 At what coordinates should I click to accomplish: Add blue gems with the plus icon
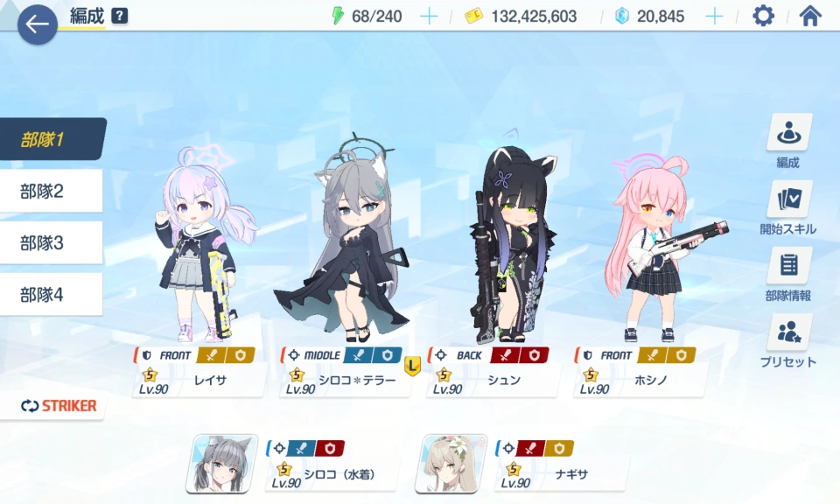pyautogui.click(x=714, y=17)
